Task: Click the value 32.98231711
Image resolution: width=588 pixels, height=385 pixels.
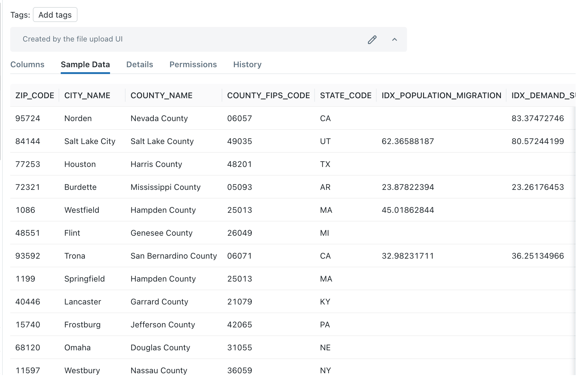Action: (x=408, y=256)
